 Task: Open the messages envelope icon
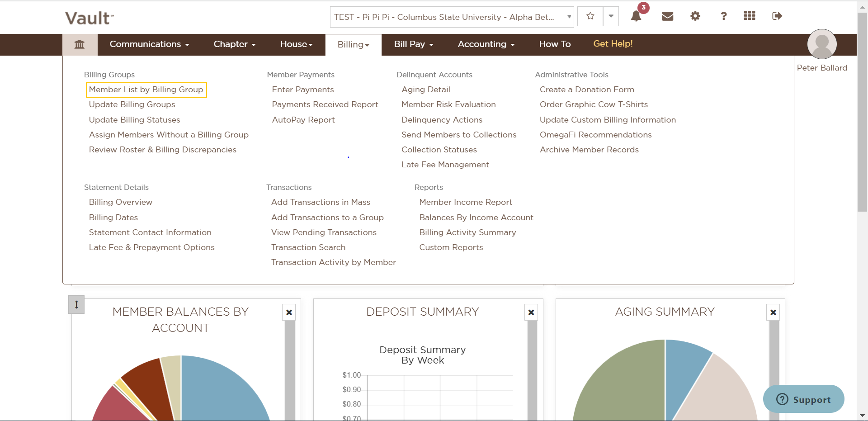[668, 16]
